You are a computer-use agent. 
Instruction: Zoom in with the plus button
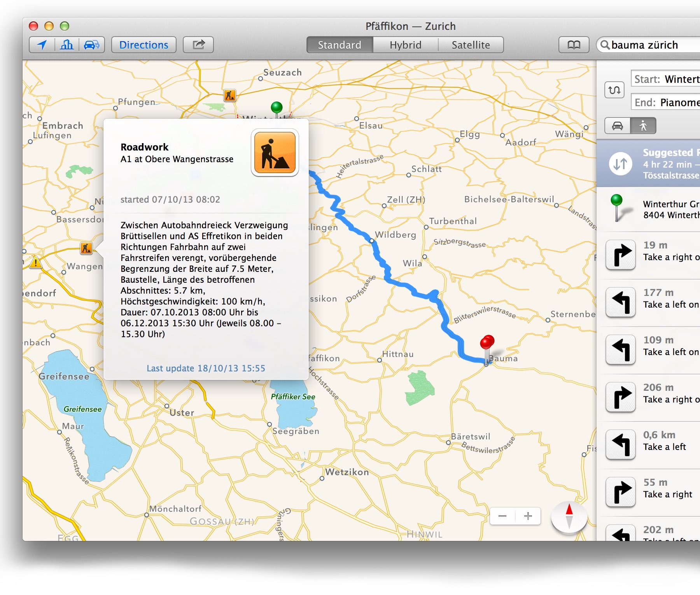[x=528, y=516]
